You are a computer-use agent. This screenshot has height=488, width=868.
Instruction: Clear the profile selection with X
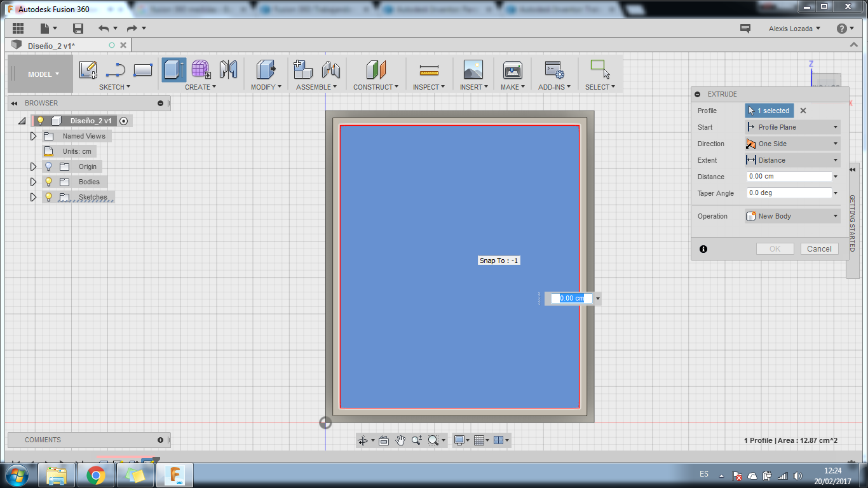click(x=803, y=111)
